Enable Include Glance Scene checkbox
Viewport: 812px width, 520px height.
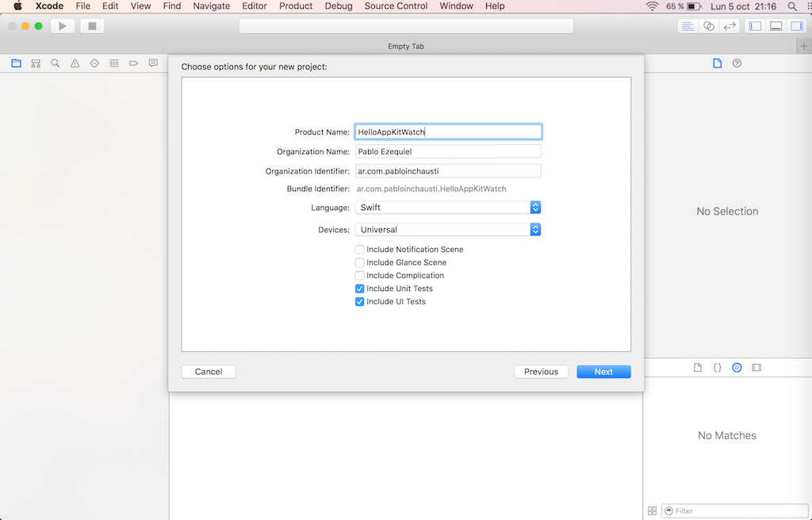point(359,262)
